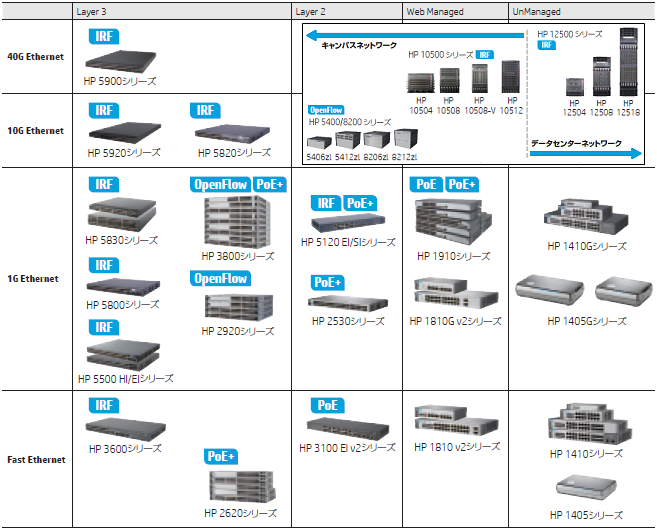
Task: Click the OpenFlow badge above HP 3800
Action: click(220, 184)
